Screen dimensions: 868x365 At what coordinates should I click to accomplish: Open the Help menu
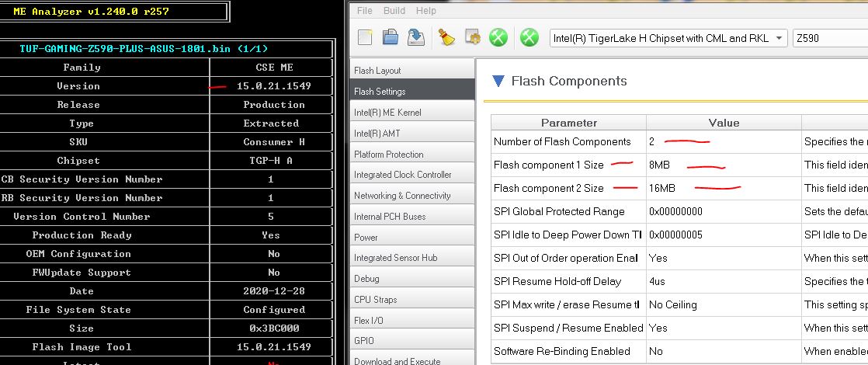(425, 11)
